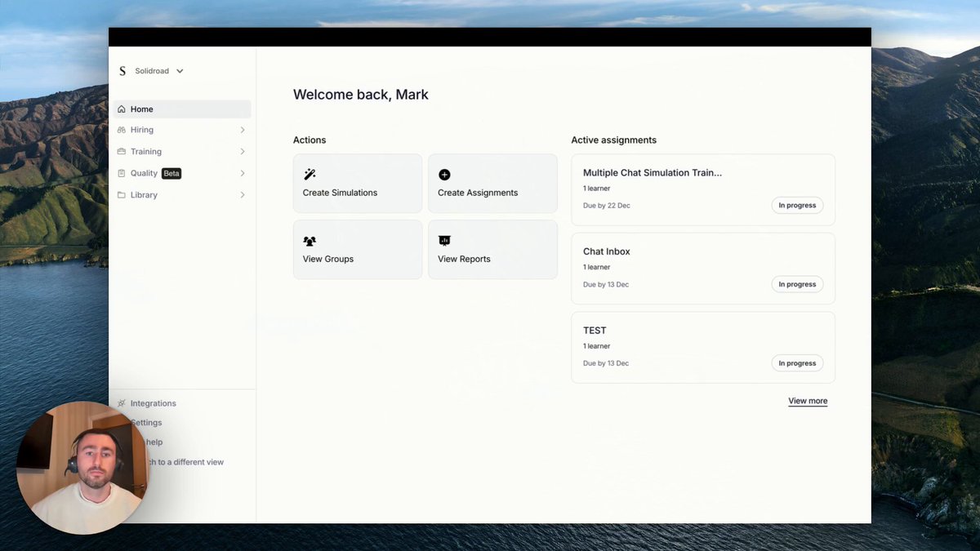The width and height of the screenshot is (980, 551).
Task: Click the presentation View Reports icon
Action: click(x=444, y=241)
